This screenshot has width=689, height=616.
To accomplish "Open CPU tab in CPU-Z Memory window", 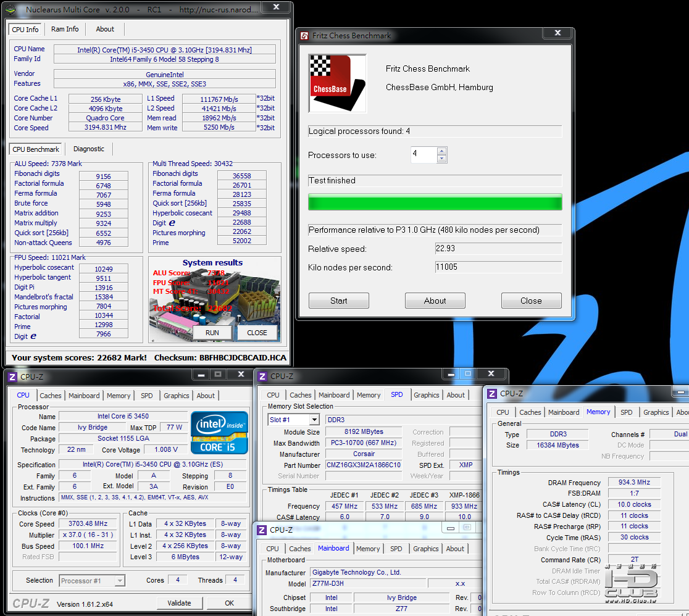I will (x=503, y=412).
